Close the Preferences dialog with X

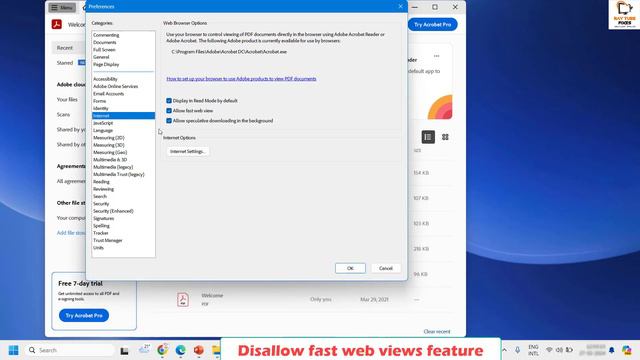point(400,7)
